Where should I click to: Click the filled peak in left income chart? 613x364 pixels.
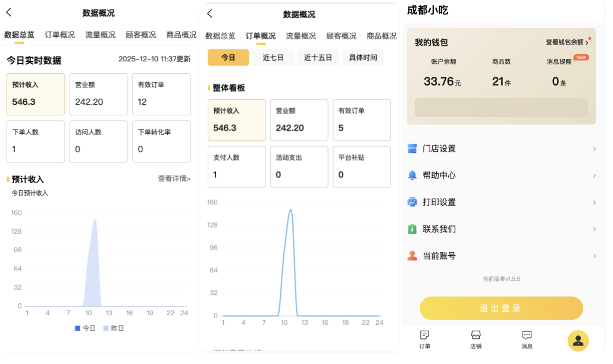point(95,221)
